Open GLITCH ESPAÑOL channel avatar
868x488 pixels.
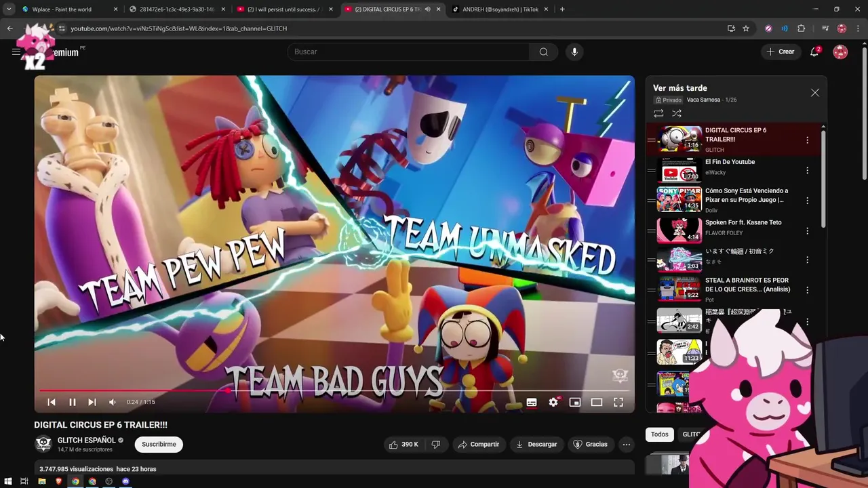[43, 445]
